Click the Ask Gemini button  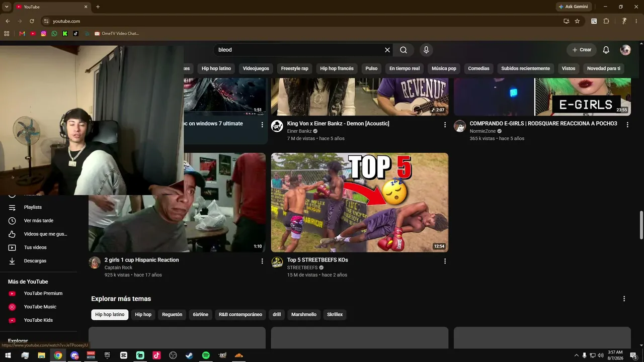tap(573, 7)
